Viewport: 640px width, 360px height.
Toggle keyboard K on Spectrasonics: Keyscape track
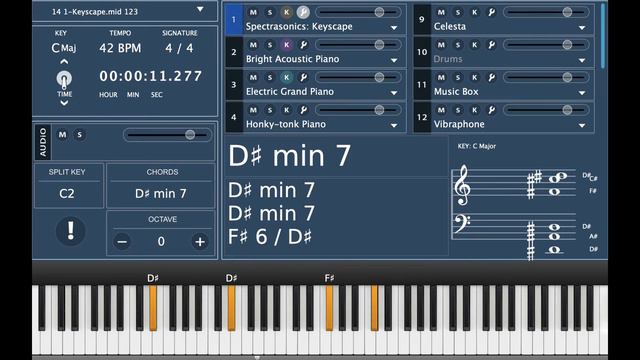click(x=287, y=12)
